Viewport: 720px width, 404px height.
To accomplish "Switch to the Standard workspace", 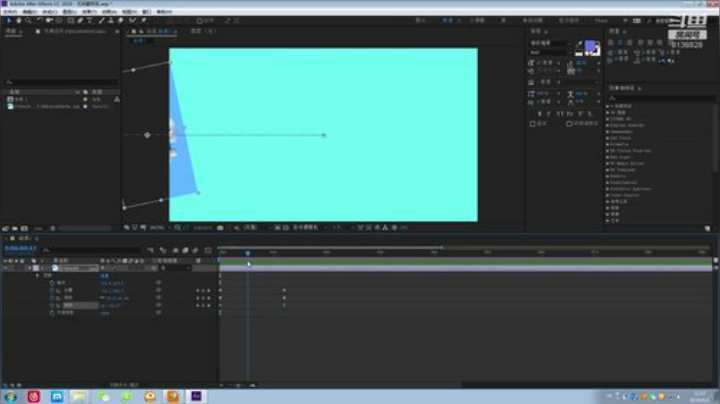I will coord(448,21).
